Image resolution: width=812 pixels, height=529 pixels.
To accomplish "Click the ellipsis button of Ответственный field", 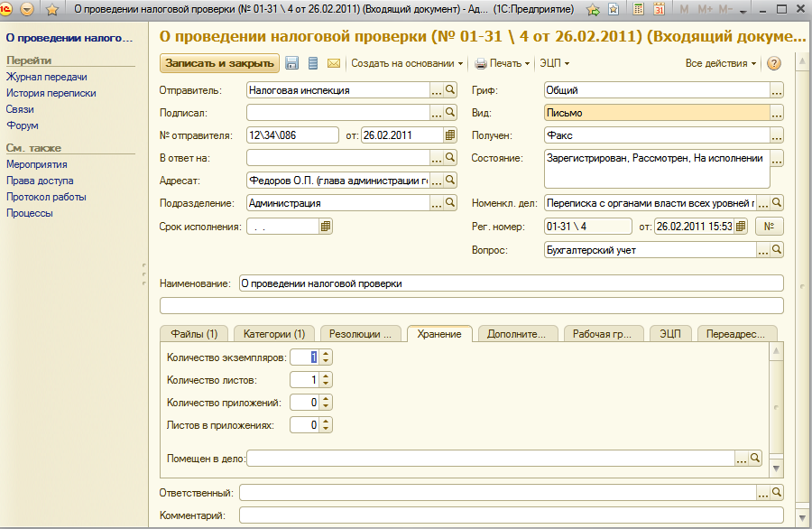I will pos(762,493).
